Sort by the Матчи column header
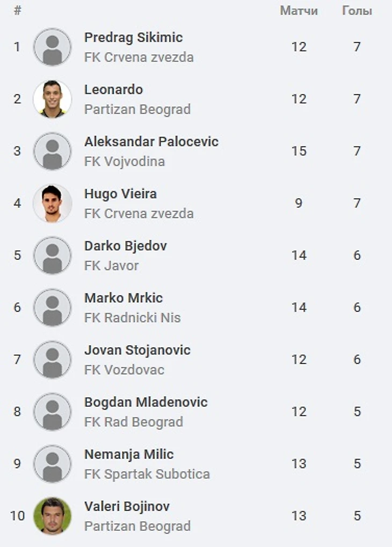Image resolution: width=392 pixels, height=547 pixels. click(299, 11)
